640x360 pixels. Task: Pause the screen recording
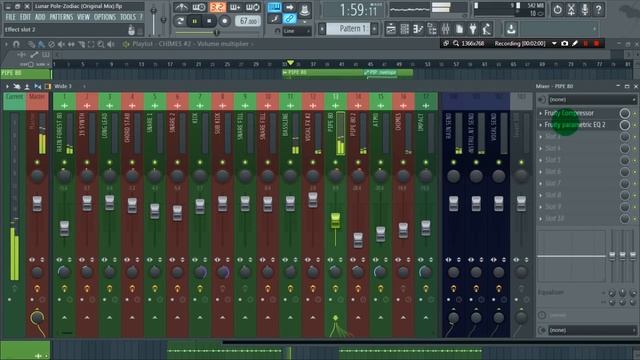[586, 43]
